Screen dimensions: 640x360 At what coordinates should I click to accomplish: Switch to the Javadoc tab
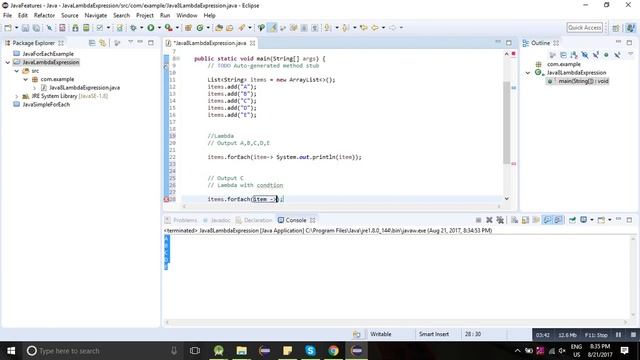[216, 220]
